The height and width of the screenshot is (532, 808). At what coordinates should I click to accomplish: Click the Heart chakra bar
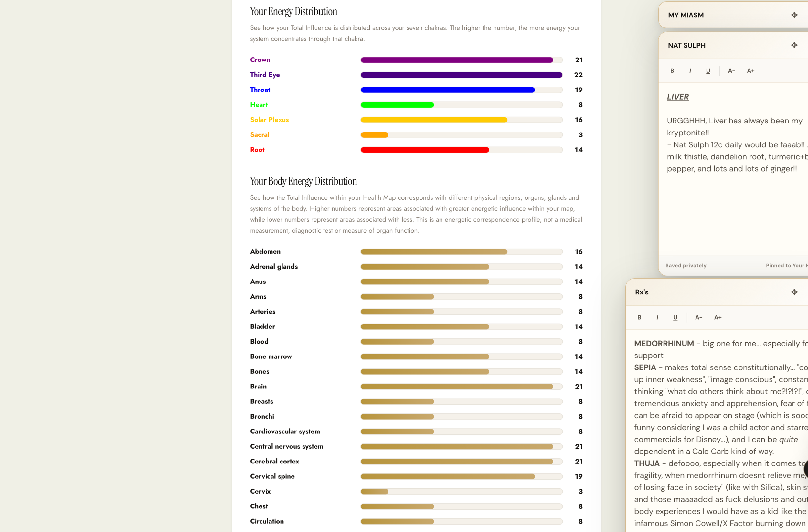[x=462, y=105]
